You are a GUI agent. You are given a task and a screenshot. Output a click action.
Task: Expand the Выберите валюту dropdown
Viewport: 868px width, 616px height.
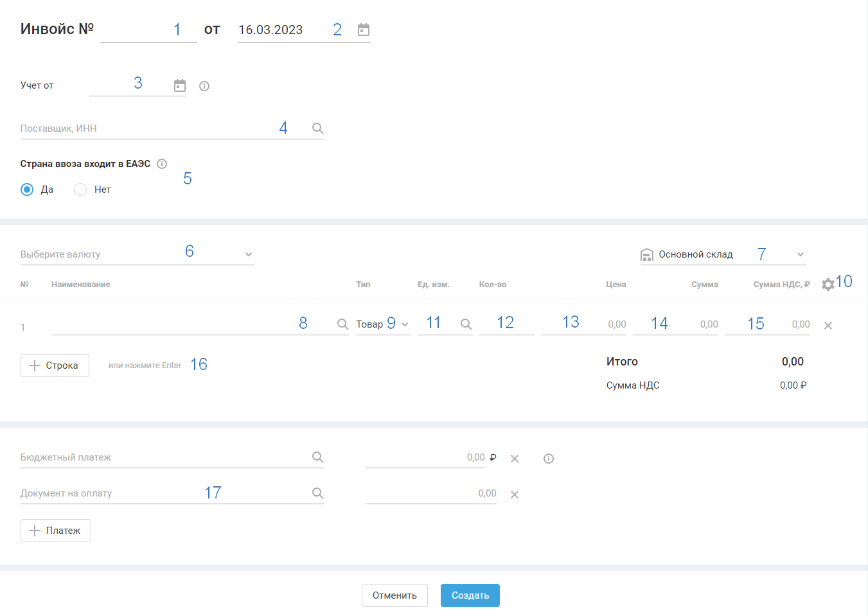pos(137,254)
